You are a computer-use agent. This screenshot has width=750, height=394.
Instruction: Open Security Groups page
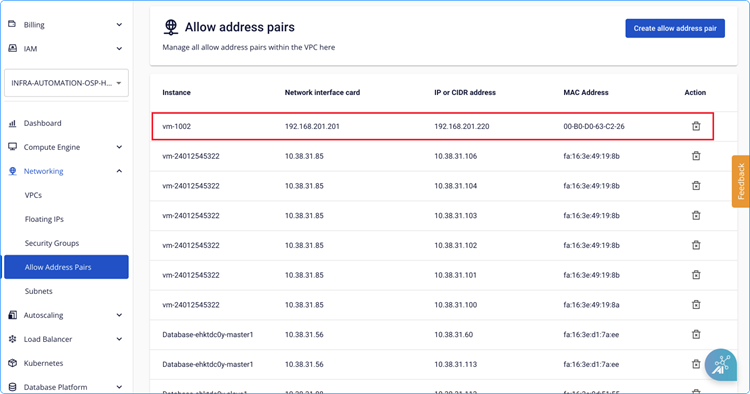point(52,243)
